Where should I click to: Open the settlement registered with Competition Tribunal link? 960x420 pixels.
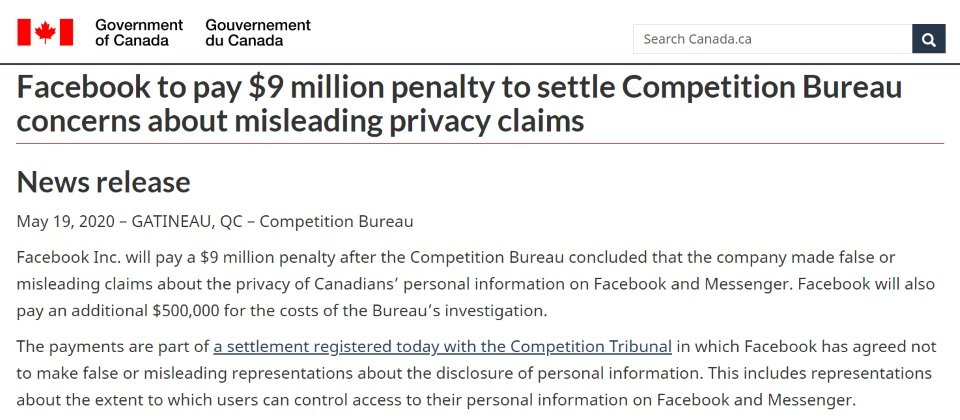[x=443, y=347]
